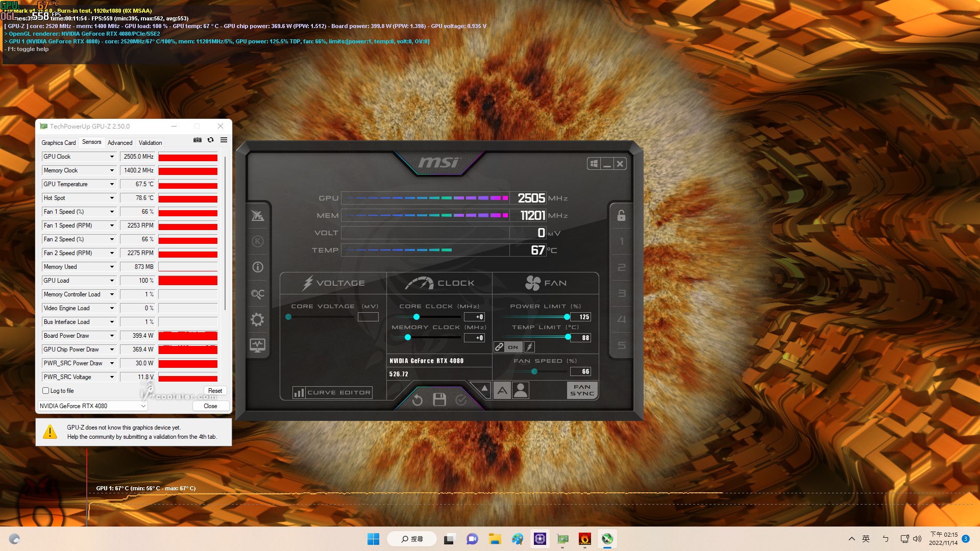Viewport: 980px width, 551px height.
Task: Expand the GPU Load sensor dropdown
Action: point(112,281)
